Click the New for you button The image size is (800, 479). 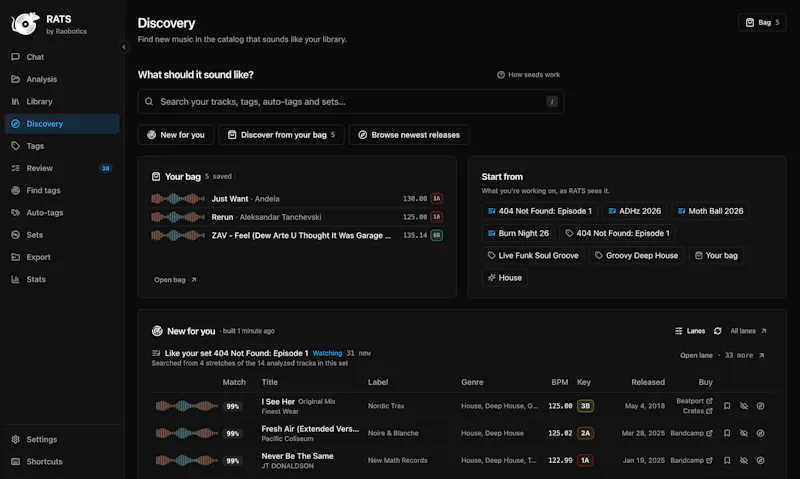(176, 135)
